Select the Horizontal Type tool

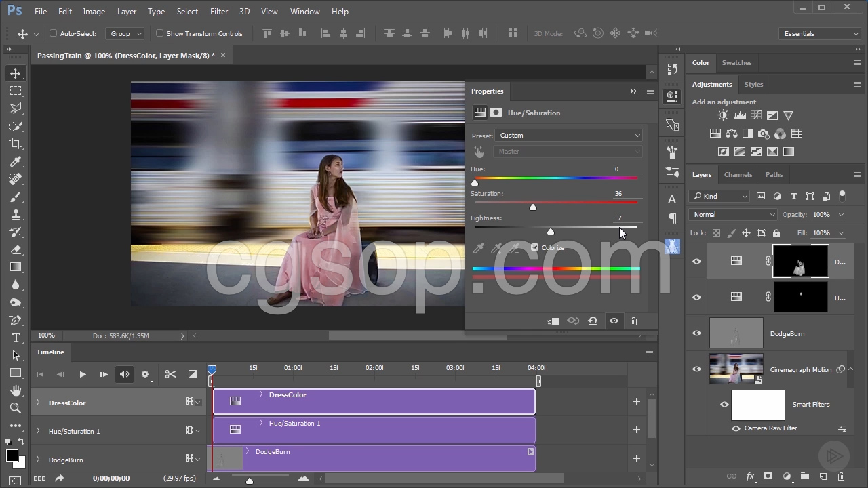click(15, 338)
